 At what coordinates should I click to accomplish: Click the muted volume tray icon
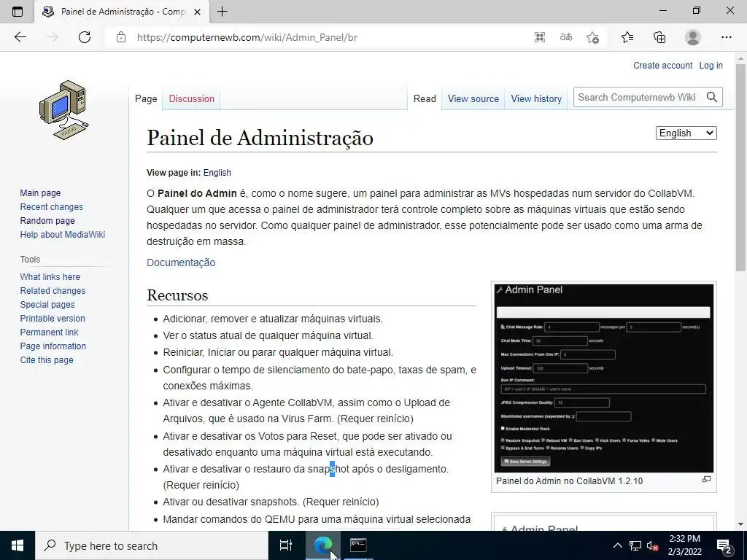click(x=652, y=545)
